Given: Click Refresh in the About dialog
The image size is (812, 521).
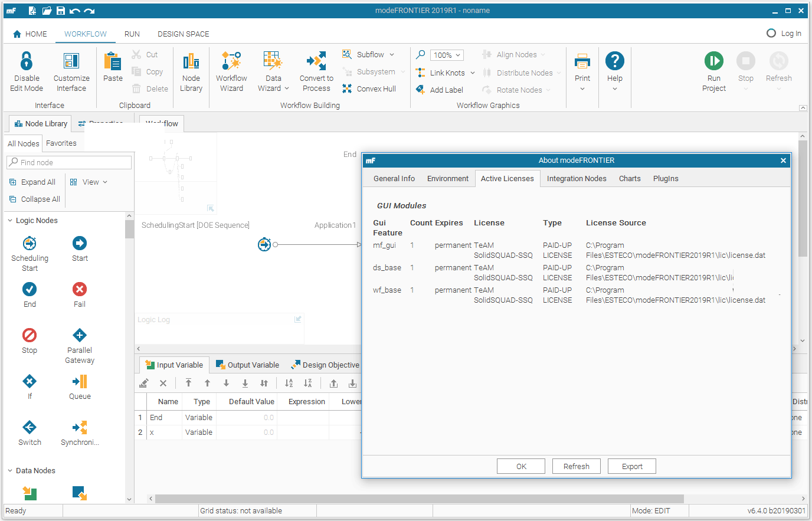Looking at the screenshot, I should (576, 466).
